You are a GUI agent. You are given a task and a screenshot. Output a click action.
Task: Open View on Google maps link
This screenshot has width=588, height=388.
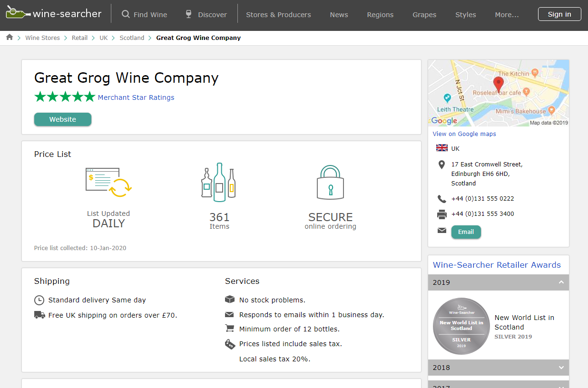coord(464,134)
